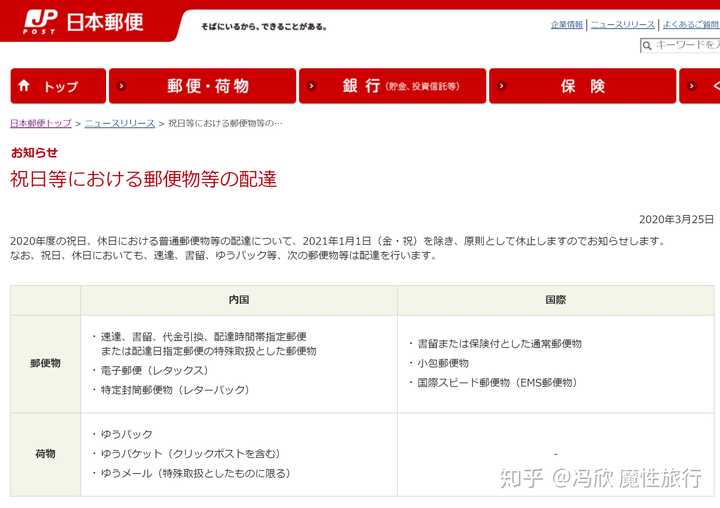Click arrow icon on 保険 tab

point(502,86)
